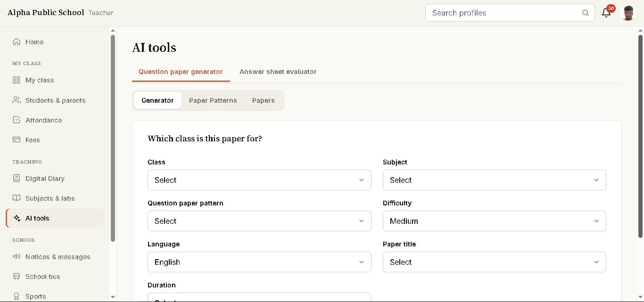Click the Attendance checkmark icon
This screenshot has height=302, width=644.
[17, 120]
